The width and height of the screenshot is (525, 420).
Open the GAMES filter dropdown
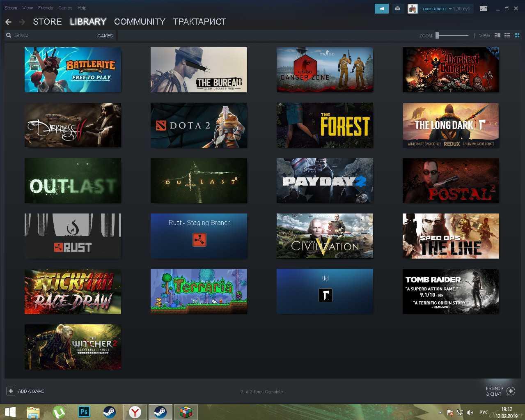tap(105, 36)
